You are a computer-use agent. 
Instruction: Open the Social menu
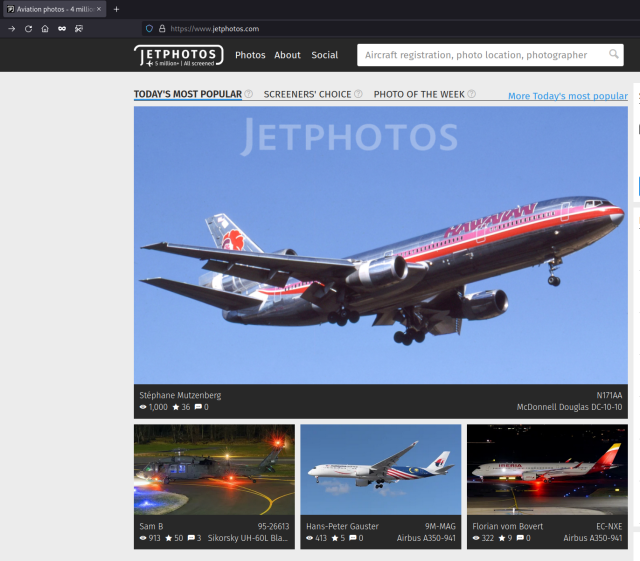[324, 55]
